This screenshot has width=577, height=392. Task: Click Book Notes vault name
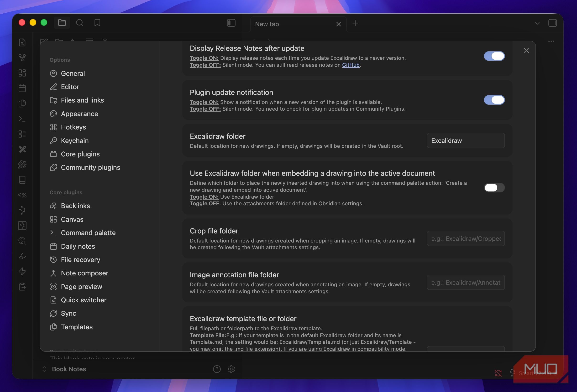69,369
